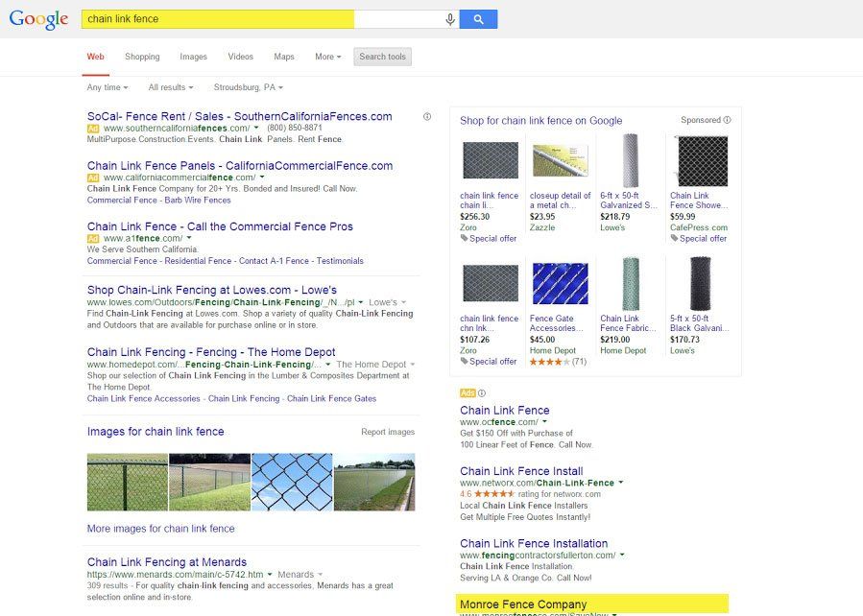Screen dimensions: 863x616
Task: Open first green field fence image thumbnail
Action: pos(127,483)
